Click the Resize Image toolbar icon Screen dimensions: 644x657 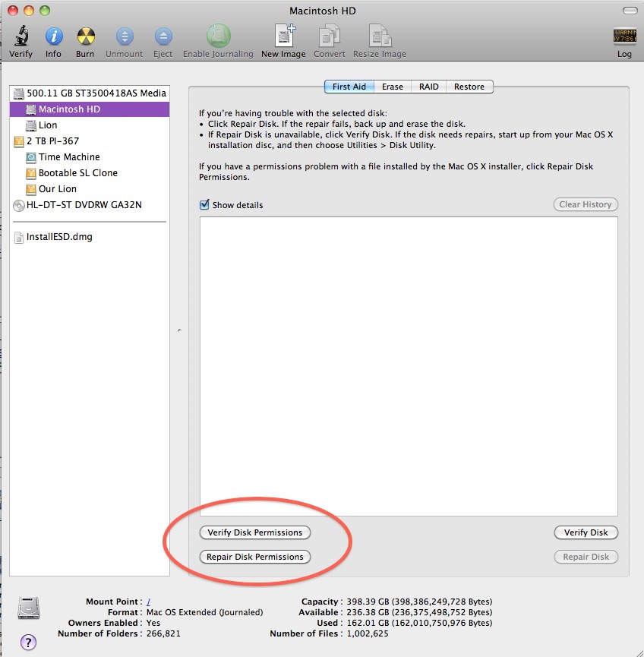pyautogui.click(x=380, y=36)
